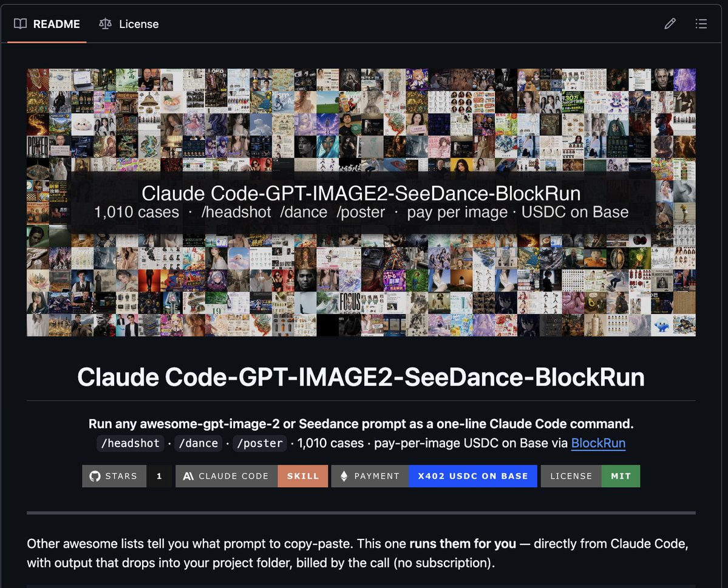Viewport: 728px width, 588px height.
Task: Click the Ethereum icon in Payment badge
Action: tap(344, 476)
